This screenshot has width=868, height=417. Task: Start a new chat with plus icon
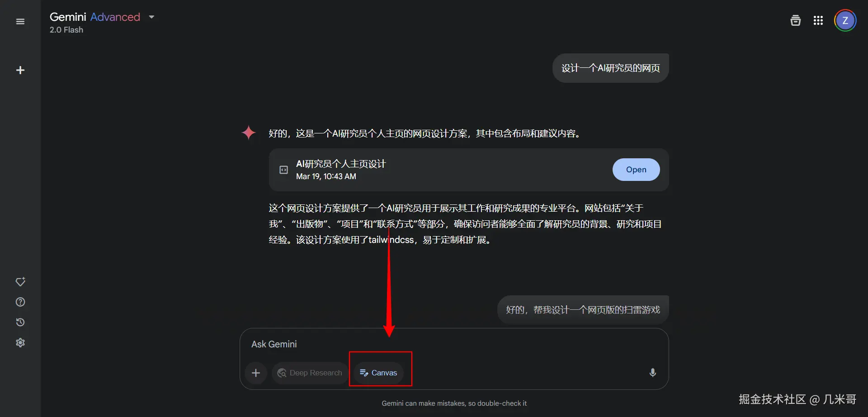click(20, 70)
